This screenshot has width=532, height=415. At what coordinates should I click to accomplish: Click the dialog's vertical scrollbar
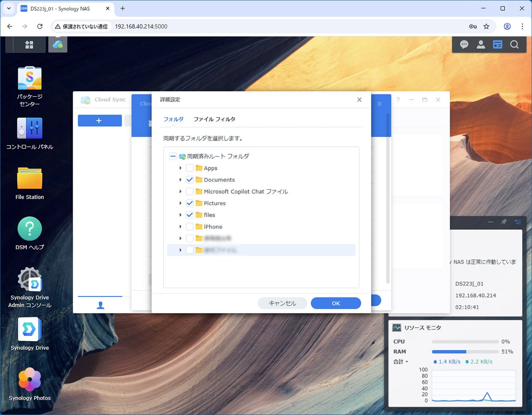pos(388,200)
